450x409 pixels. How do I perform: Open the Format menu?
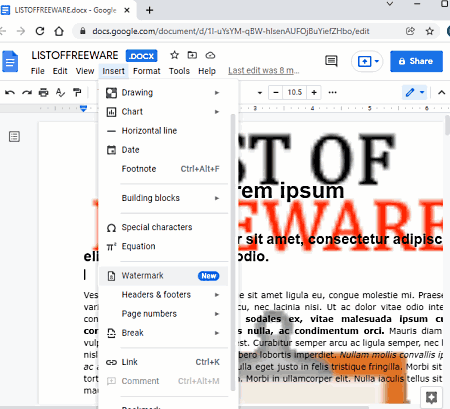147,71
